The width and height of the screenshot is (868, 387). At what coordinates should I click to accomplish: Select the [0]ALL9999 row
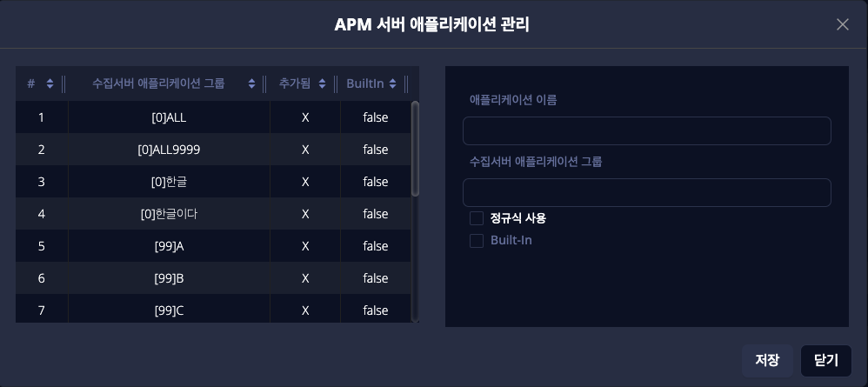169,150
